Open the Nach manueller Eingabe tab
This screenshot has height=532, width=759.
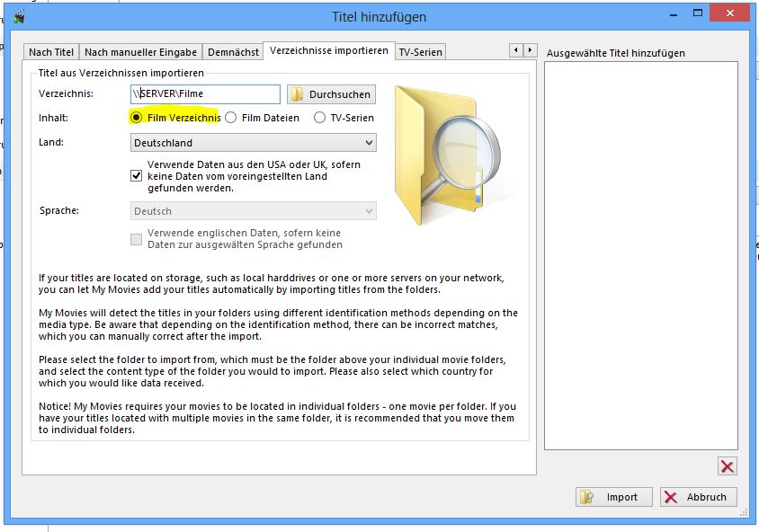140,52
